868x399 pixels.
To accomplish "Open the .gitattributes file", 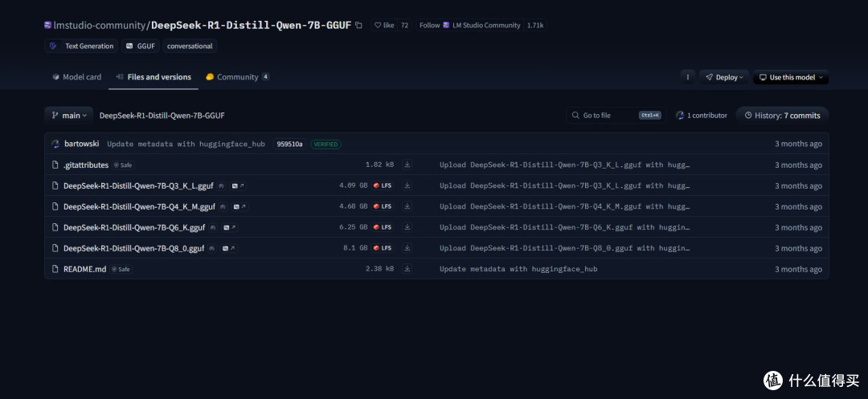I will (x=86, y=165).
